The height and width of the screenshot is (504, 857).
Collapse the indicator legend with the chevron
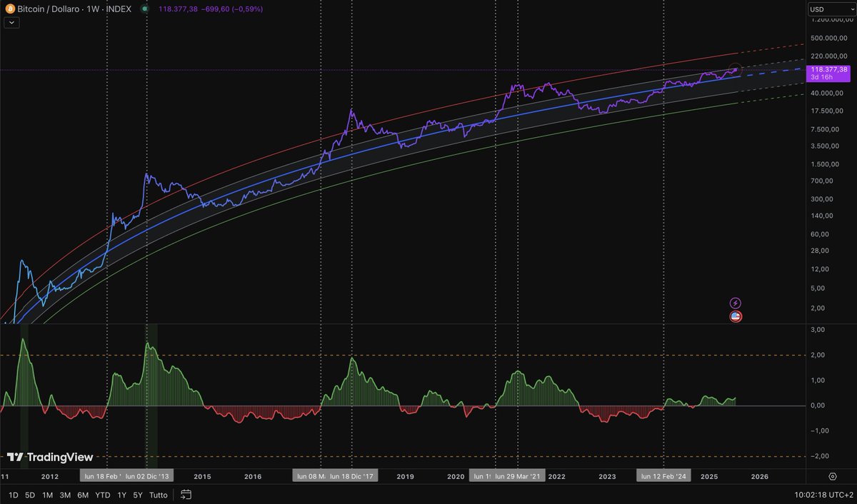coord(12,23)
